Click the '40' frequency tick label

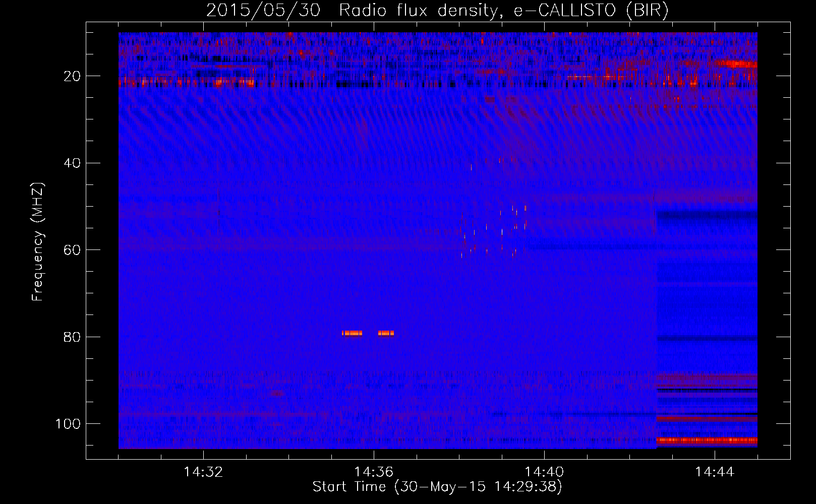(x=73, y=163)
